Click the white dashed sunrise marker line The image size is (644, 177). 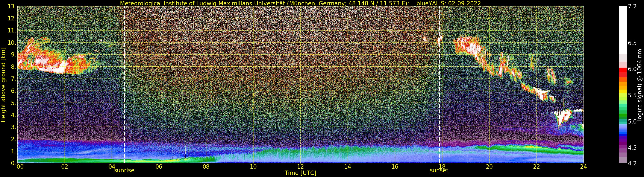click(x=124, y=85)
